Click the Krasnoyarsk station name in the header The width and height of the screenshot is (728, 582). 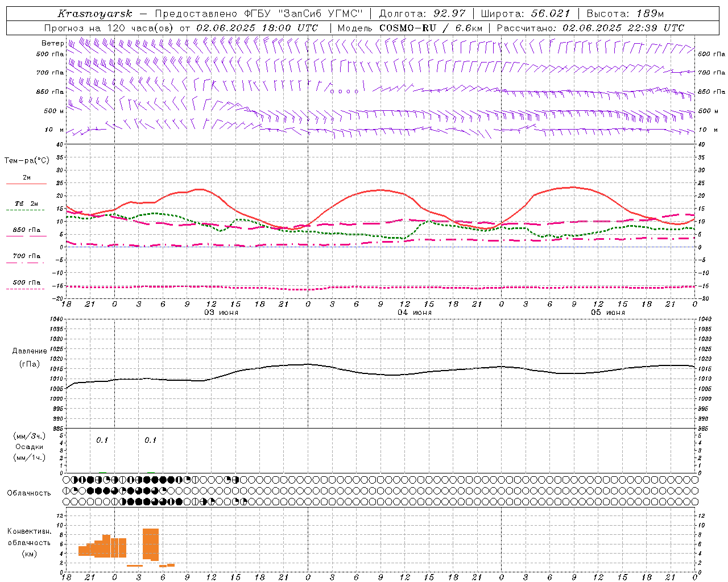pos(95,14)
